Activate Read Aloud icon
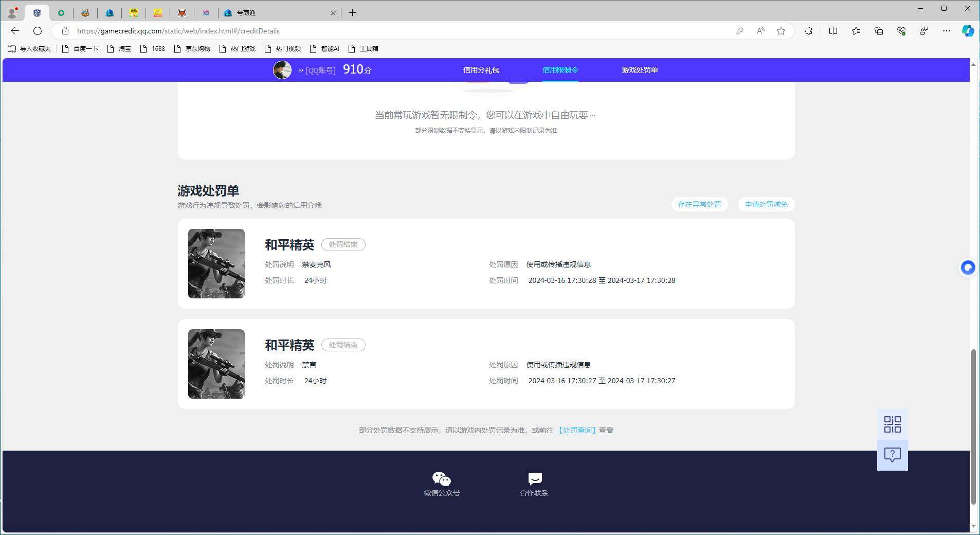980x535 pixels. tap(760, 31)
